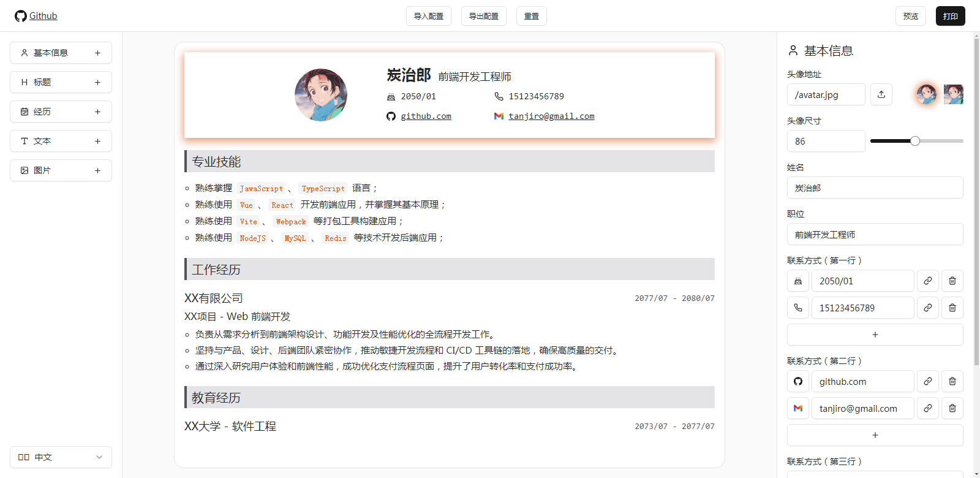Screen dimensions: 980x478
Task: Select the round avatar shape option
Action: tap(926, 94)
